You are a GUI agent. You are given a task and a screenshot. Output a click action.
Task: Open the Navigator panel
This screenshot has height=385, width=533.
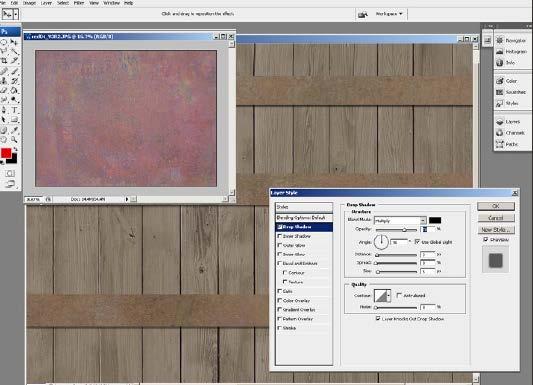click(512, 40)
